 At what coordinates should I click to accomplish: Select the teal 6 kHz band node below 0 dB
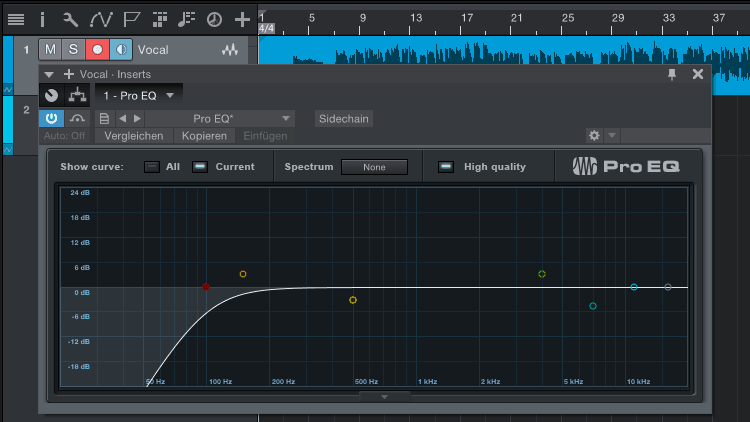click(x=593, y=306)
